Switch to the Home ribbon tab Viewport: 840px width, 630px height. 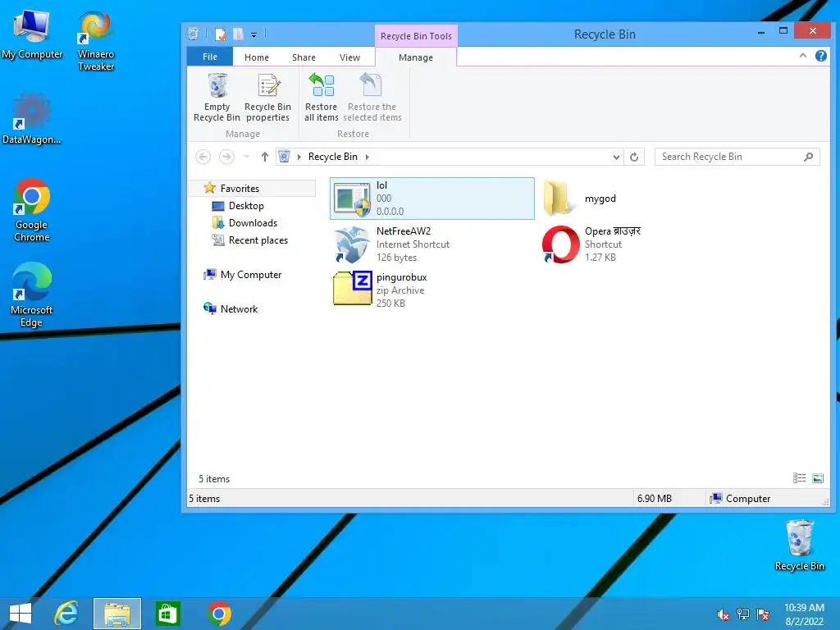[257, 57]
